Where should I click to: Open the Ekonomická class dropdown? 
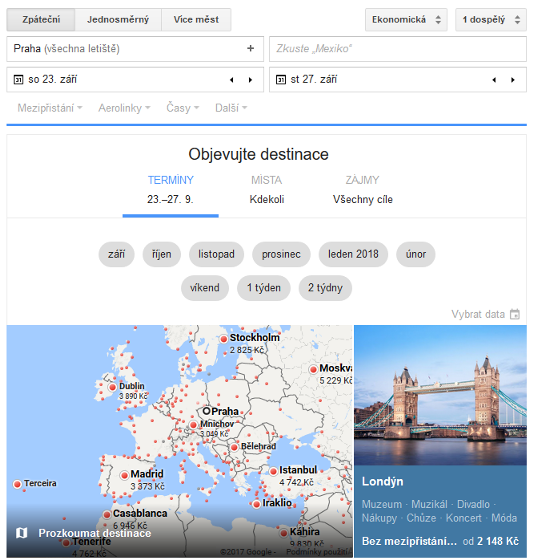pos(406,20)
